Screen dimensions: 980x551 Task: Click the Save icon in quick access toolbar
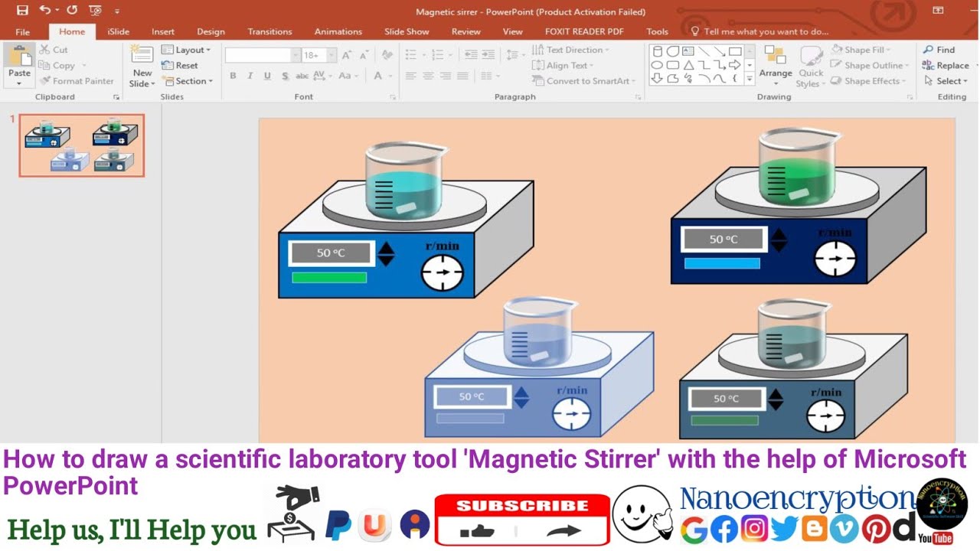click(x=22, y=10)
